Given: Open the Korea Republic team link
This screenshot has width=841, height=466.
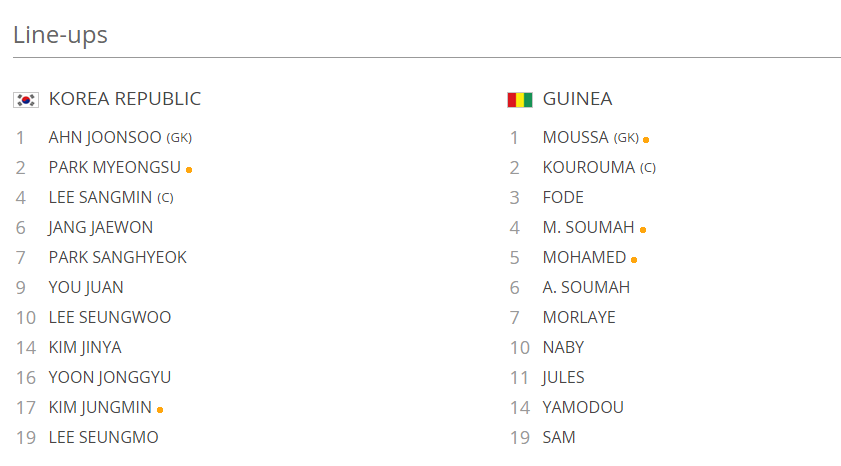Looking at the screenshot, I should coord(124,99).
